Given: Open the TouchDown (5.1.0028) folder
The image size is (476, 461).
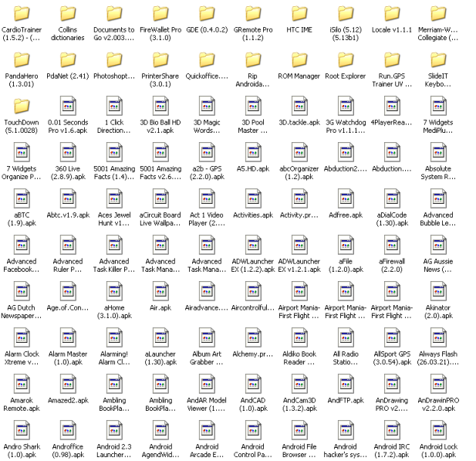Looking at the screenshot, I should (x=22, y=106).
